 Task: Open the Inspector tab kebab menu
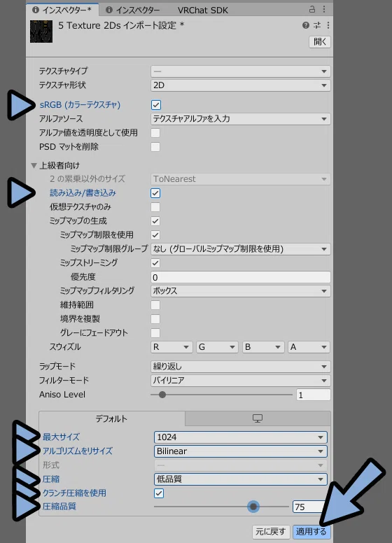(324, 9)
